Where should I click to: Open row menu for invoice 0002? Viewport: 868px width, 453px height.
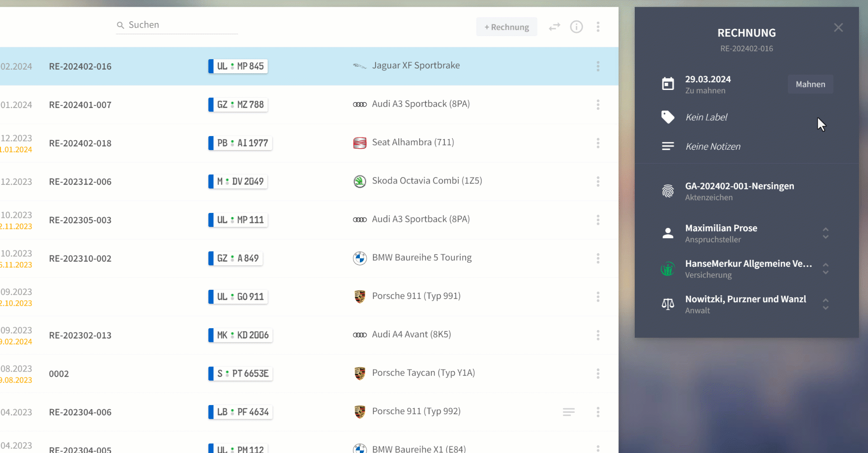tap(598, 374)
